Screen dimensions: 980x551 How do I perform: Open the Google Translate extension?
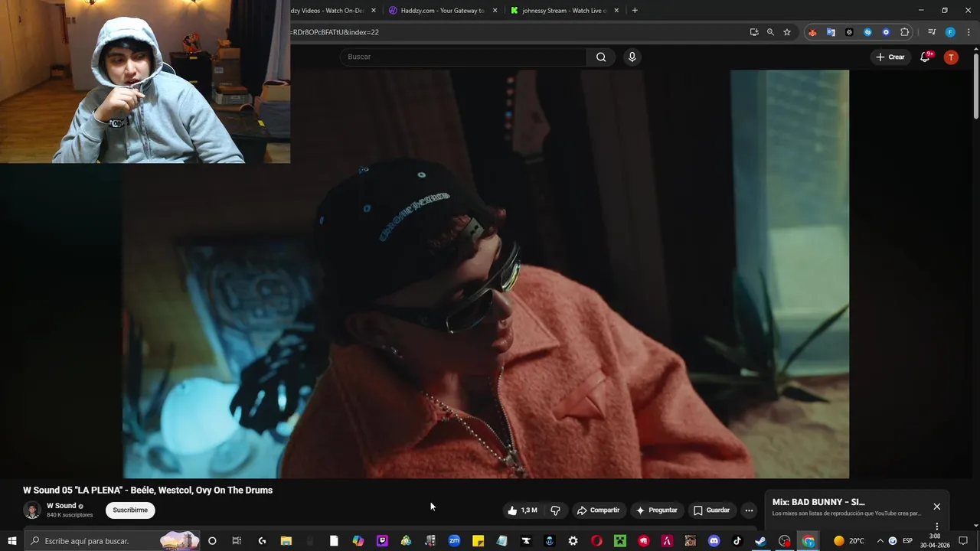(831, 32)
